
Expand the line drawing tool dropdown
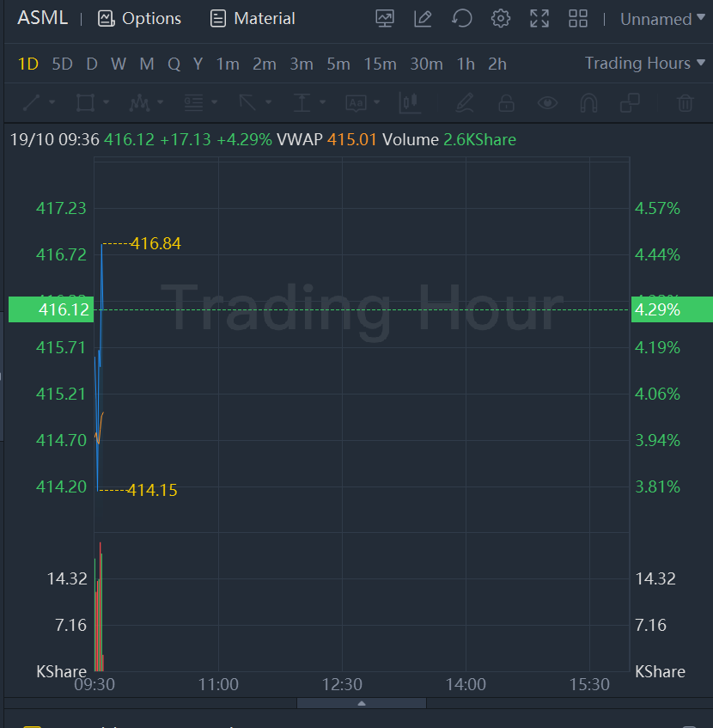point(53,103)
